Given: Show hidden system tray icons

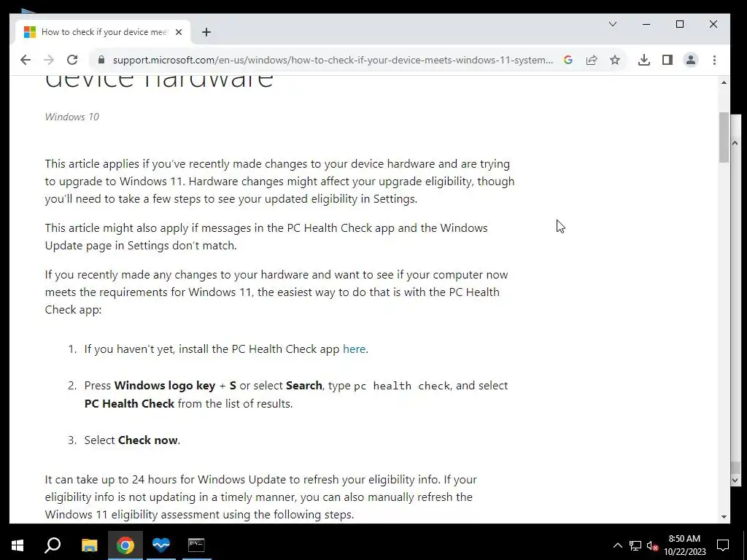Looking at the screenshot, I should coord(617,545).
